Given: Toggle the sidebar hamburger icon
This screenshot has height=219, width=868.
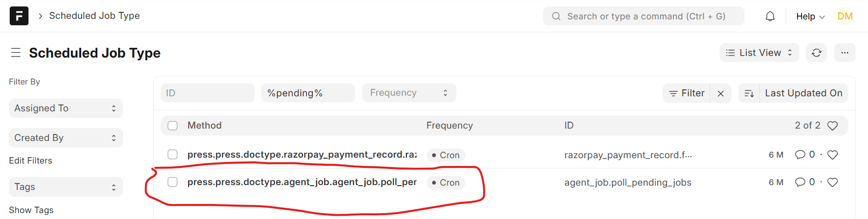Looking at the screenshot, I should (x=16, y=53).
